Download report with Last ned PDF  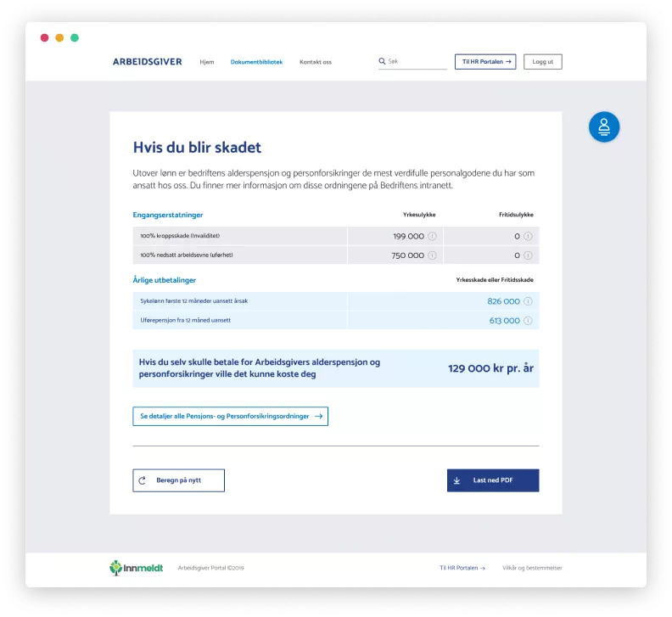pyautogui.click(x=493, y=480)
